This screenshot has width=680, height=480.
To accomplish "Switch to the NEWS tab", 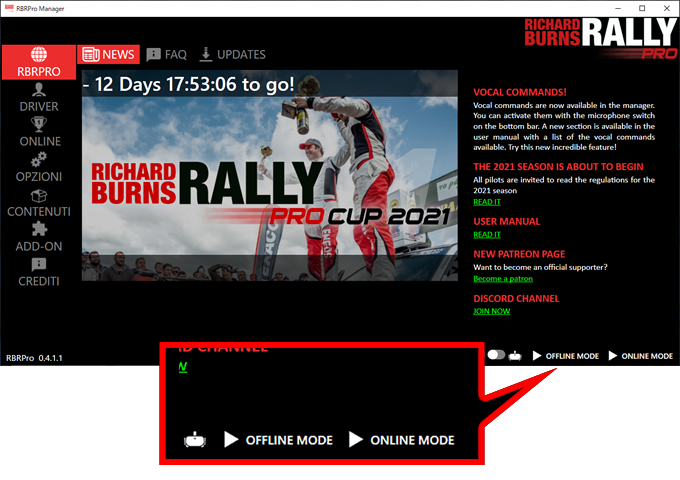I will click(x=108, y=54).
